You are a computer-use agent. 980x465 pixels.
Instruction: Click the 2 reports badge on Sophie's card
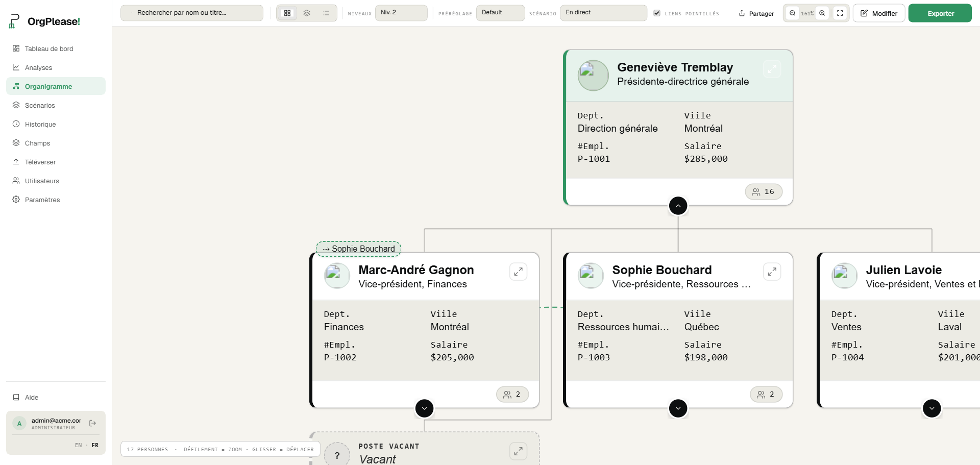coord(766,394)
